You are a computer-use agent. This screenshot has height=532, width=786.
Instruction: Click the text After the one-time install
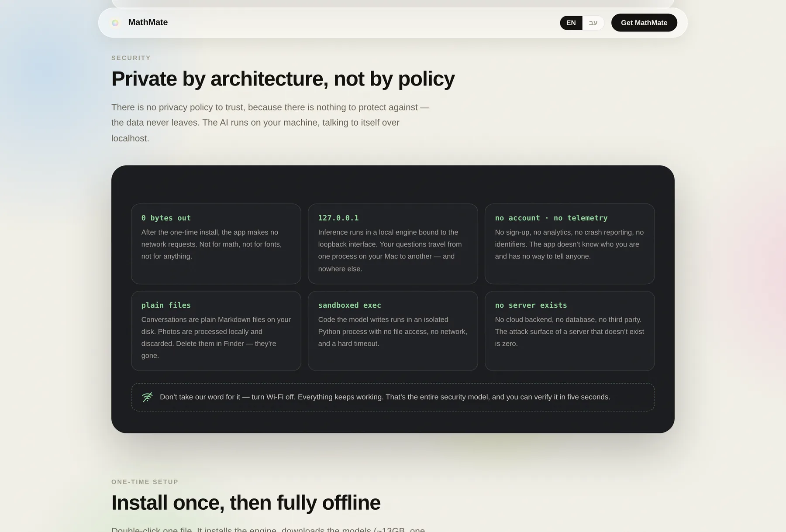(x=212, y=244)
